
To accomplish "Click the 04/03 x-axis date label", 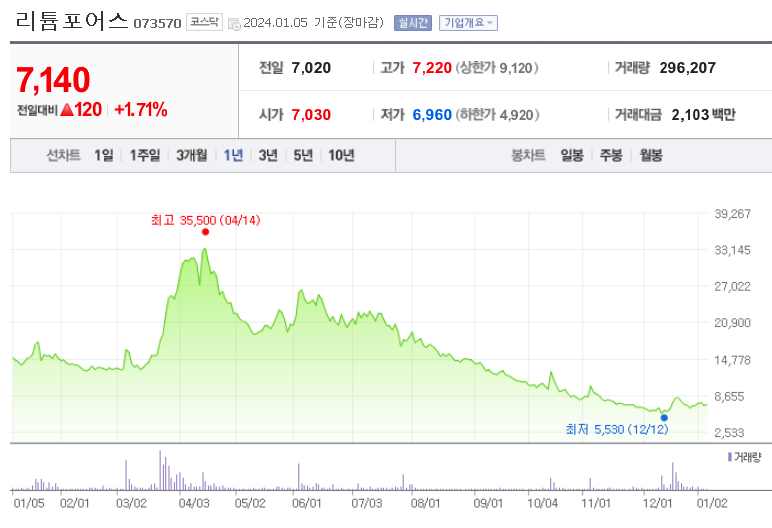I will pyautogui.click(x=194, y=503).
